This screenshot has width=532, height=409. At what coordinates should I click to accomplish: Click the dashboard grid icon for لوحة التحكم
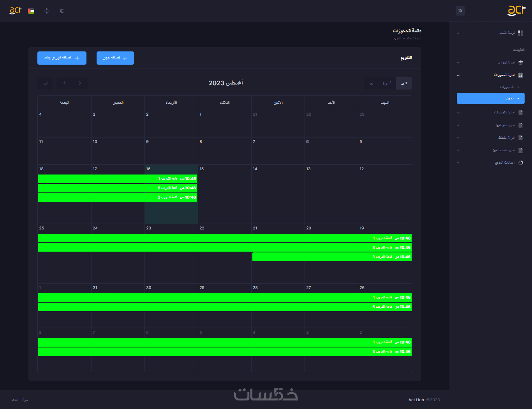[520, 33]
